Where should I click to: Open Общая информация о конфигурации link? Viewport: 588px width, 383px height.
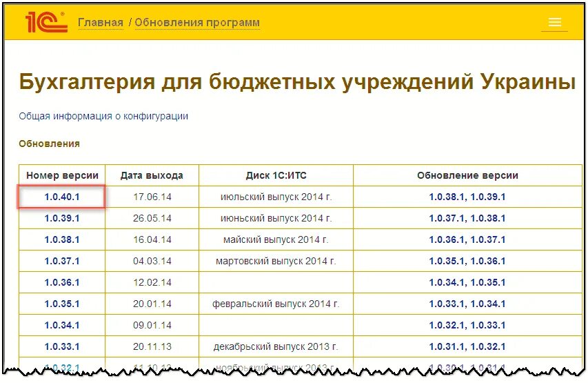tap(103, 116)
